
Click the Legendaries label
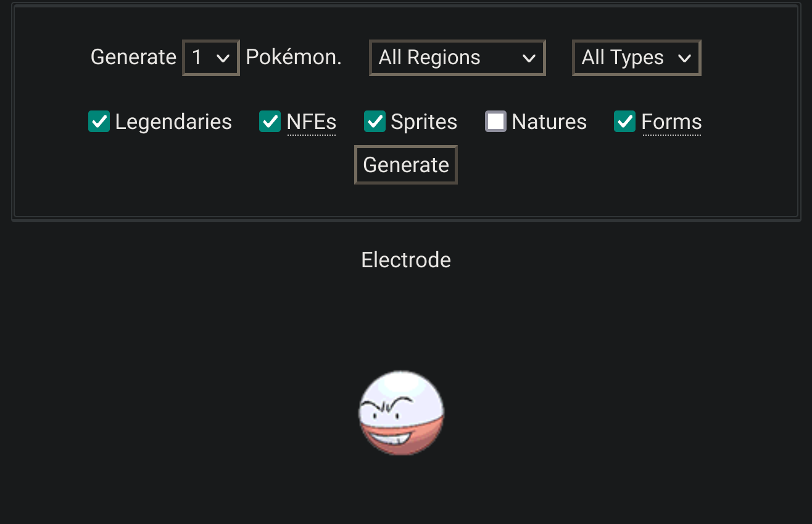click(x=173, y=122)
